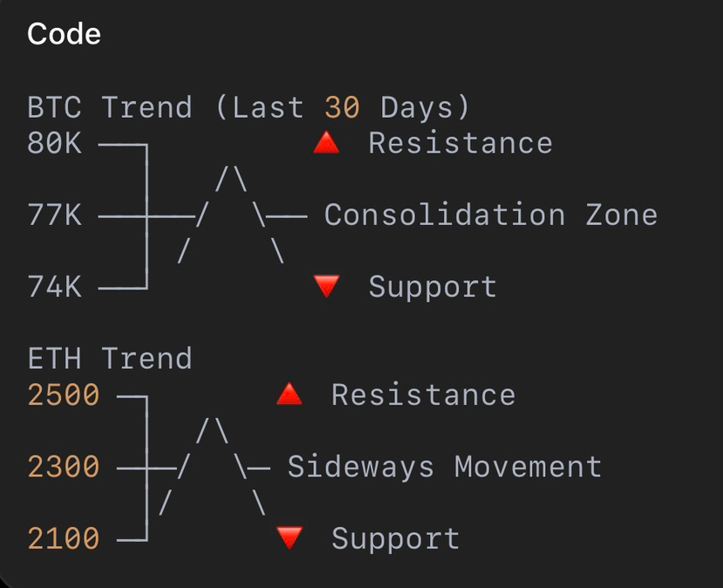Click the Consolidation Zone text
The width and height of the screenshot is (723, 588).
491,215
